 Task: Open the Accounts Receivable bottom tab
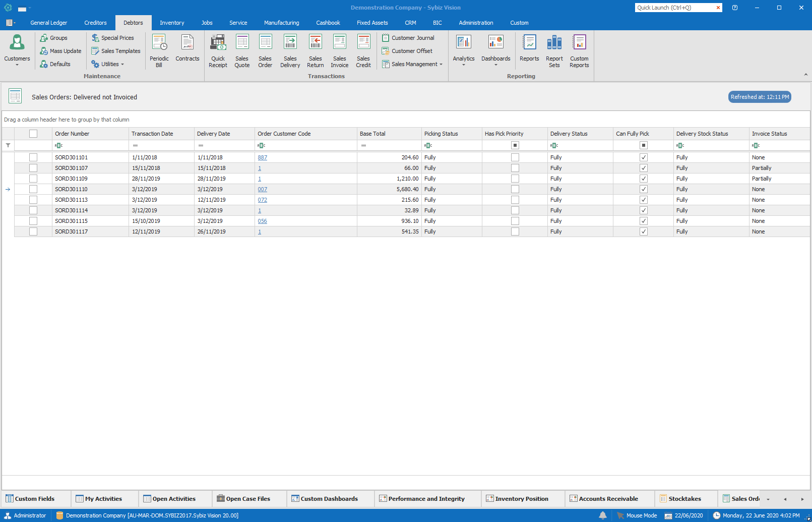click(608, 499)
